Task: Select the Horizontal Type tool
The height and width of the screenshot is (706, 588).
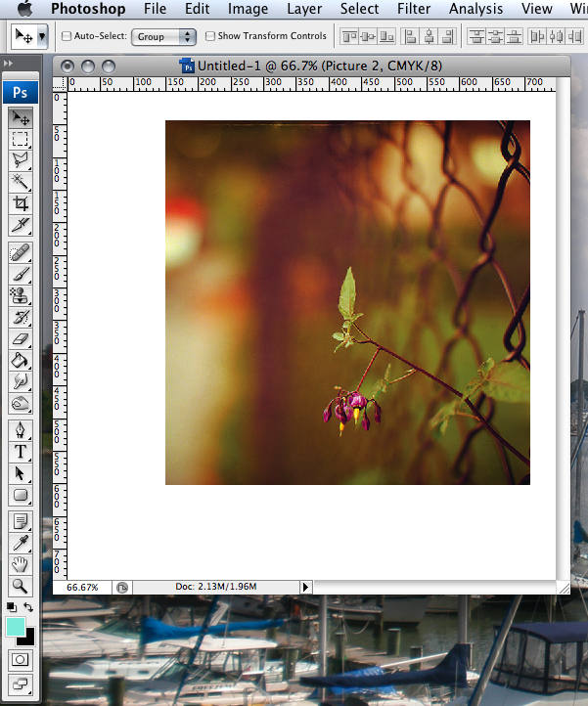Action: pos(21,452)
